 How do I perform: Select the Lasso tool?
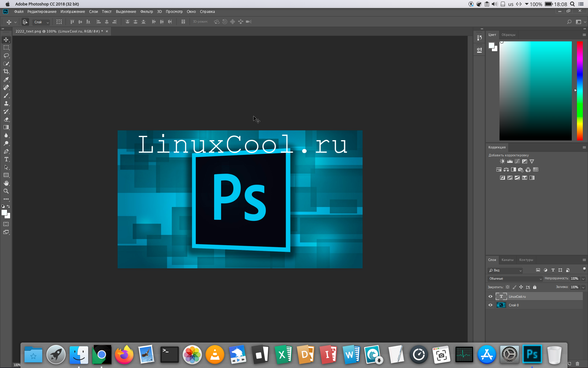tap(6, 56)
